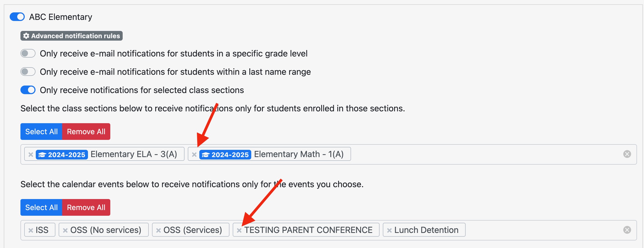
Task: Click Select All for class sections
Action: click(x=41, y=132)
